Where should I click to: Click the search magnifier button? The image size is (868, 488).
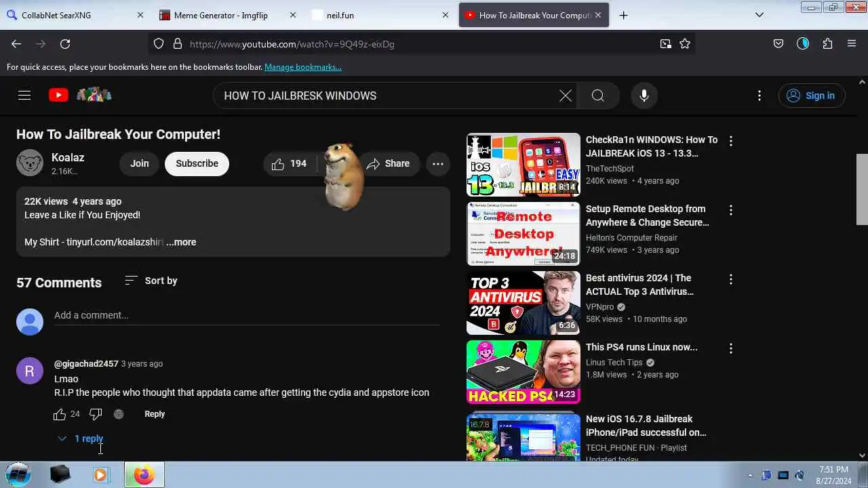[598, 96]
